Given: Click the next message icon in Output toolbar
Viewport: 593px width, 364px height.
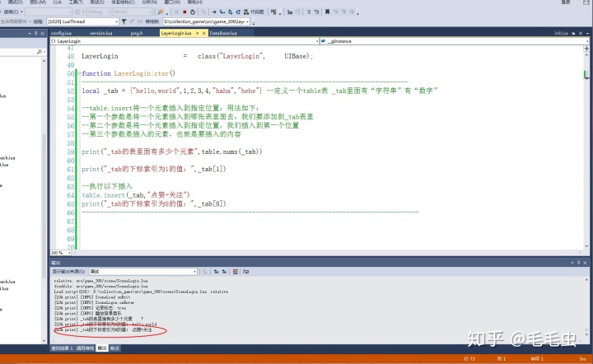Looking at the screenshot, I should click(x=224, y=272).
